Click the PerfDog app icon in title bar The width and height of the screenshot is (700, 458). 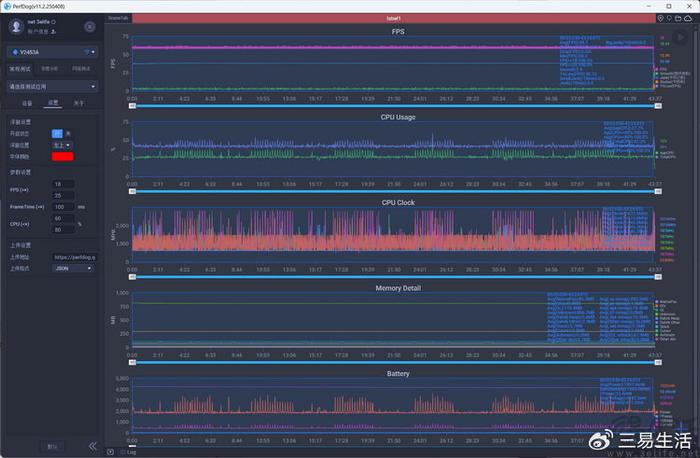click(x=7, y=6)
